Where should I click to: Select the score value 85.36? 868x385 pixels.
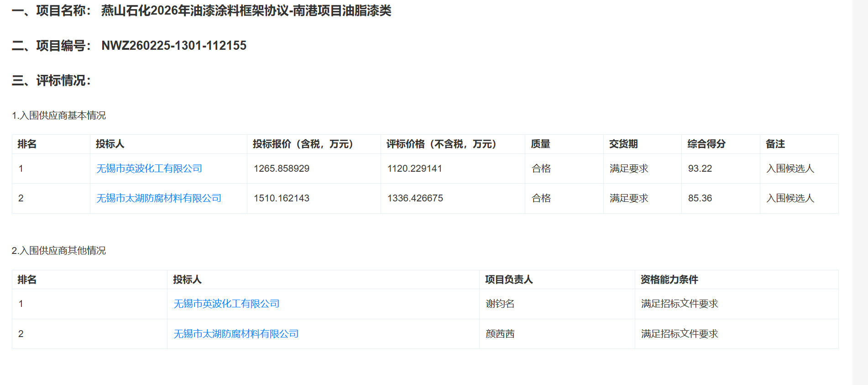700,198
